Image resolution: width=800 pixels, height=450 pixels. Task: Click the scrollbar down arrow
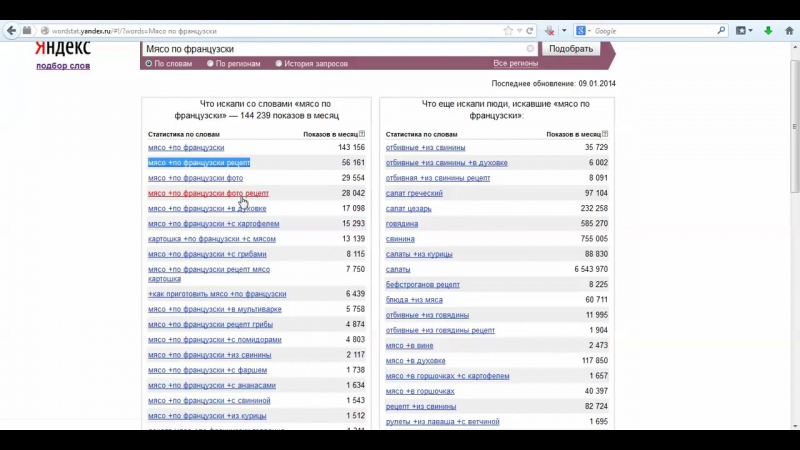(795, 426)
